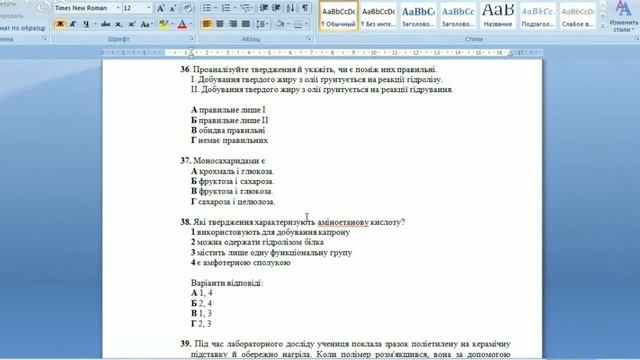Screen dimensions: 640x360
Task: Apply subscript formatting
Action: [x=118, y=24]
